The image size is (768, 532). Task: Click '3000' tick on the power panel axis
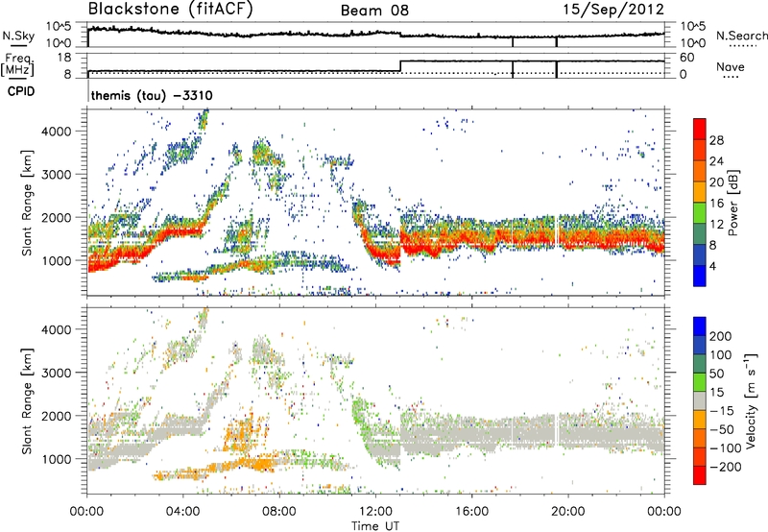click(x=56, y=175)
